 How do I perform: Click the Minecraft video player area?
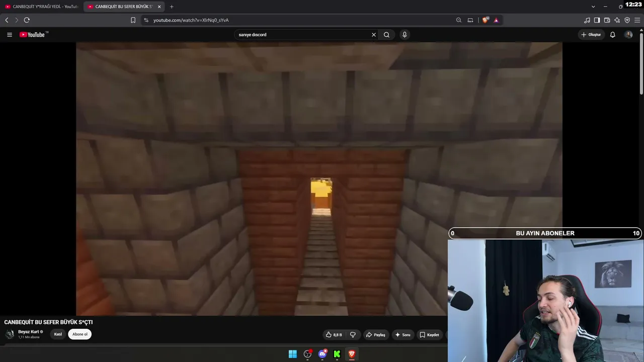click(x=319, y=179)
